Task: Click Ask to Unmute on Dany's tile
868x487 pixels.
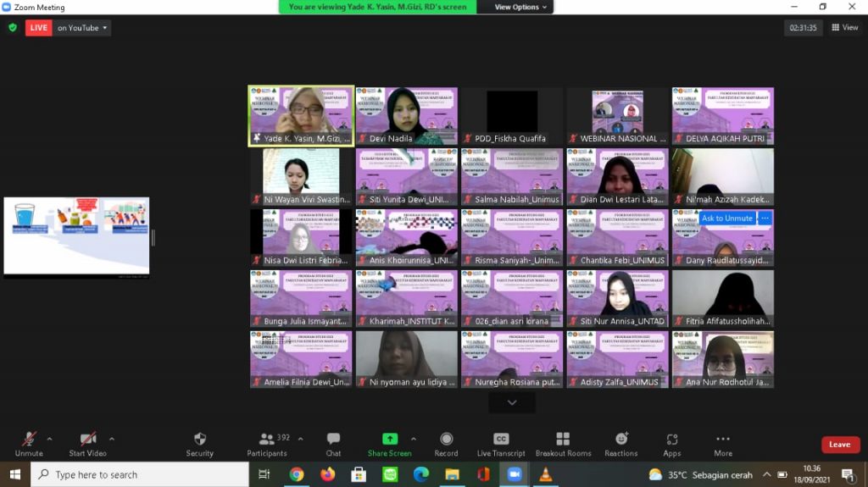Action: 726,219
